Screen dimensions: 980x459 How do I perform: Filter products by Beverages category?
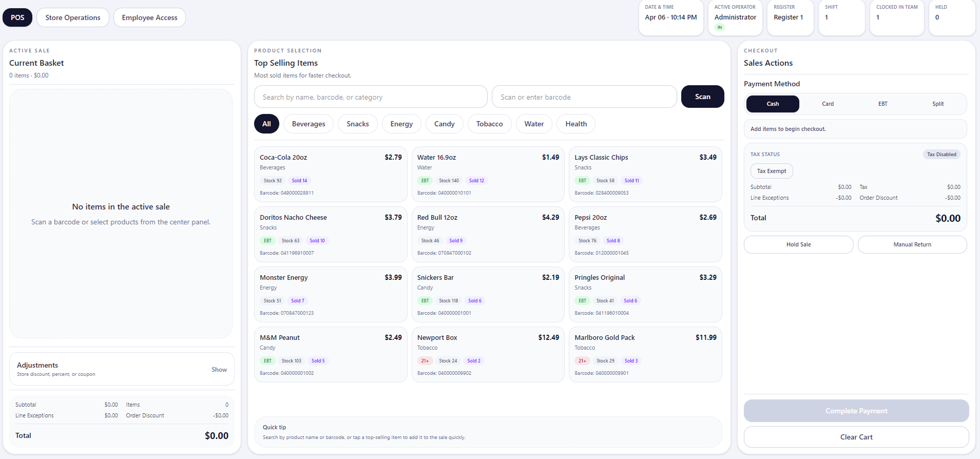[308, 124]
